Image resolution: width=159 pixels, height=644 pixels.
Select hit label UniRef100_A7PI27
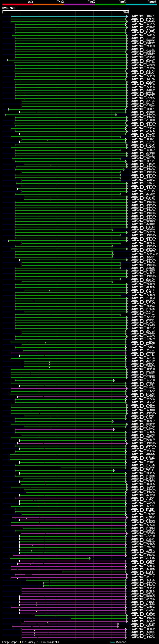(143, 49)
